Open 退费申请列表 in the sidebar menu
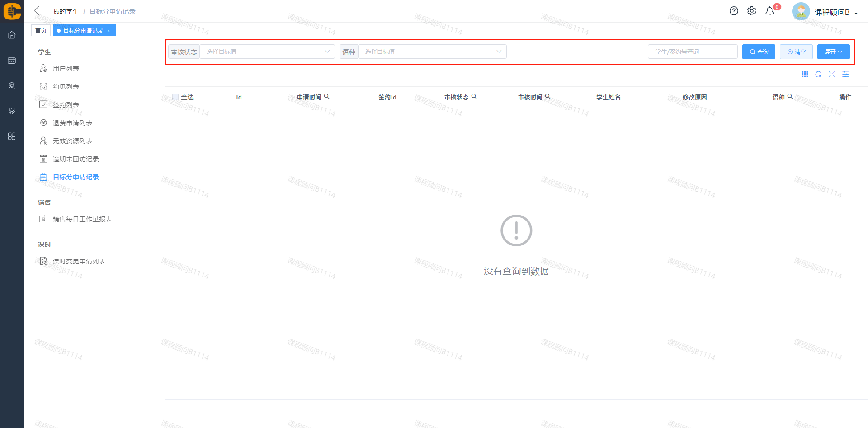Image resolution: width=868 pixels, height=428 pixels. pos(72,123)
